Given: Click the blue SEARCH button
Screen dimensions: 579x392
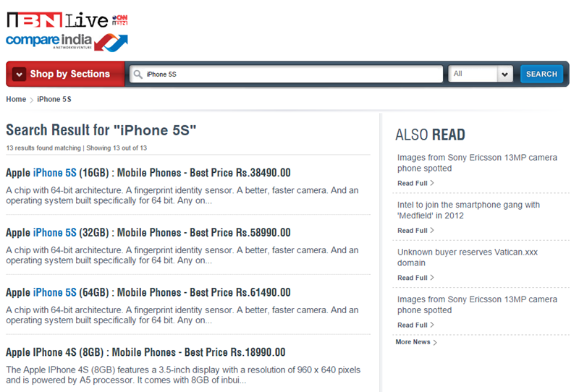Looking at the screenshot, I should tap(541, 74).
